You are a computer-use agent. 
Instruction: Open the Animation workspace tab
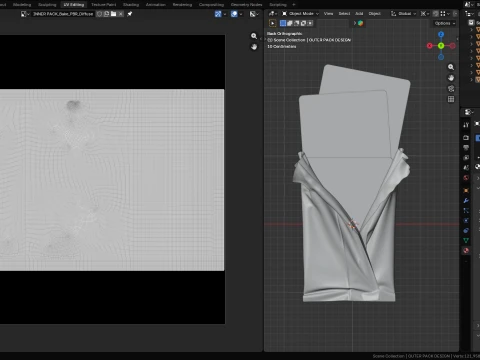coord(156,5)
